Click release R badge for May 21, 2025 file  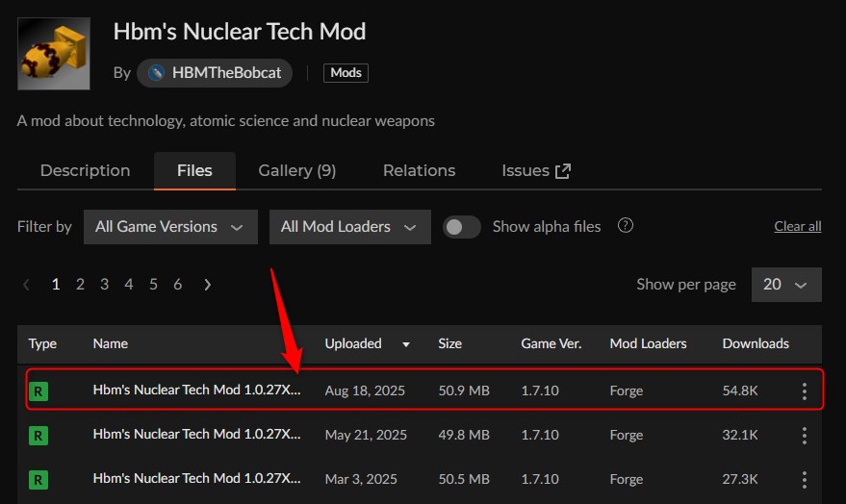click(38, 436)
